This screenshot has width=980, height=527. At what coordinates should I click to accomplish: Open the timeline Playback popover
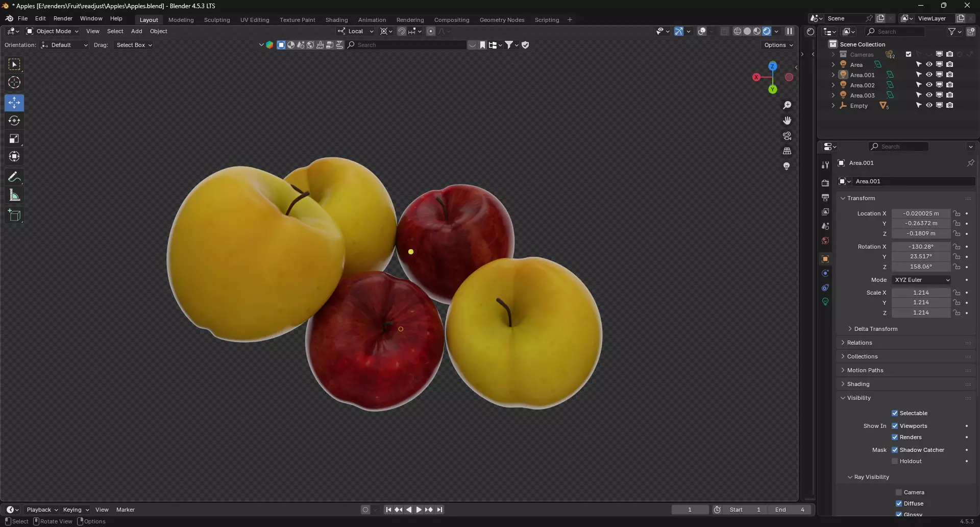[x=42, y=510]
